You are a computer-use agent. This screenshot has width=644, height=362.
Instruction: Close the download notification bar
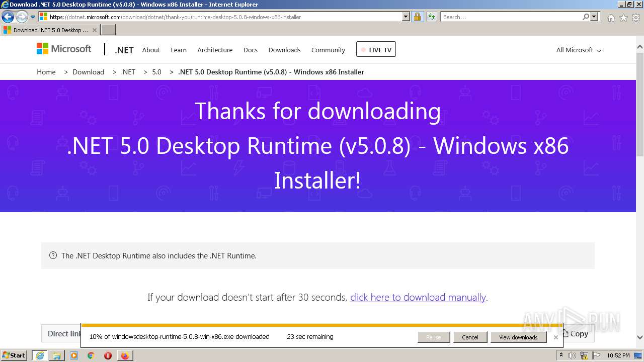555,337
